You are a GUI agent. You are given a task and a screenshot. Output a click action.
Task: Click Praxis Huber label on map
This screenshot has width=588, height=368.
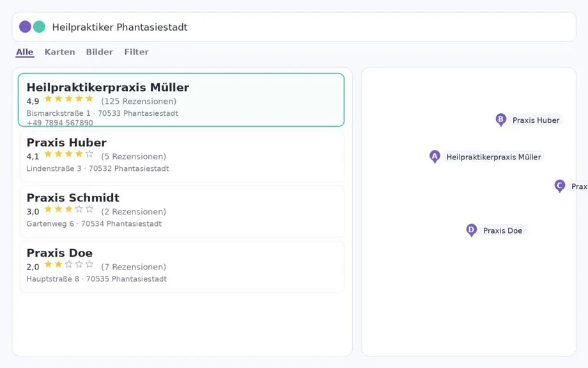click(x=536, y=120)
